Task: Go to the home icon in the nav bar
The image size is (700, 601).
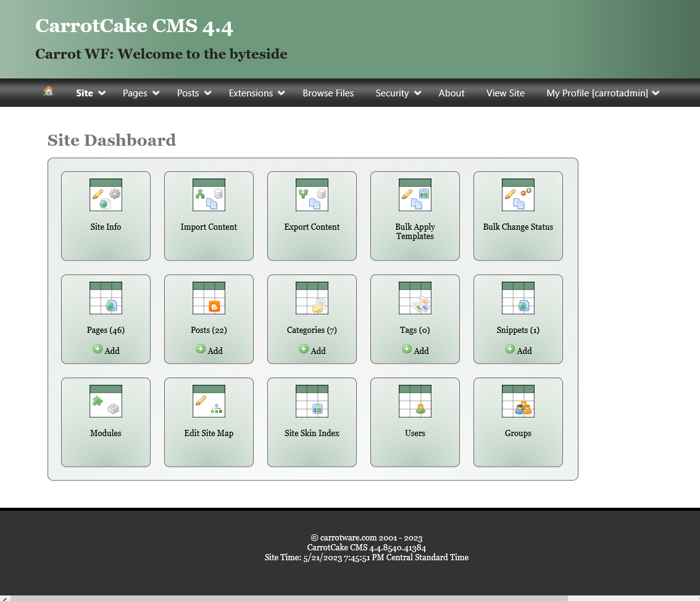Action: click(x=49, y=91)
